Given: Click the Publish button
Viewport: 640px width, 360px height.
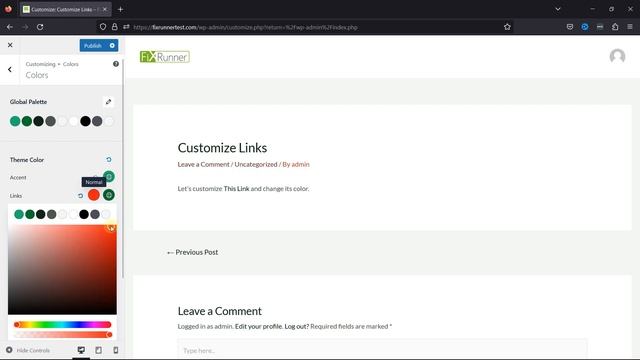Looking at the screenshot, I should pyautogui.click(x=93, y=46).
